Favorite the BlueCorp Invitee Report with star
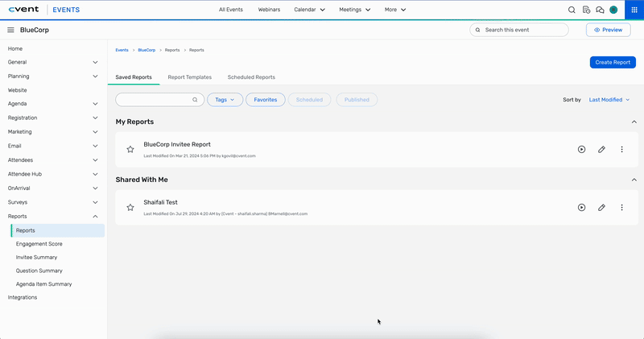 click(x=130, y=150)
